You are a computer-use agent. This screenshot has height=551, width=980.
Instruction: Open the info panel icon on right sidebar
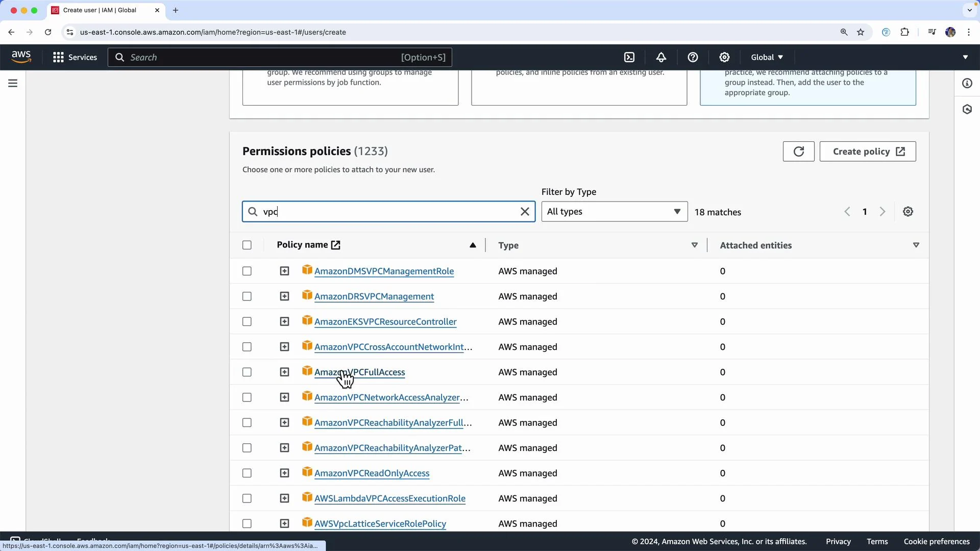point(967,83)
